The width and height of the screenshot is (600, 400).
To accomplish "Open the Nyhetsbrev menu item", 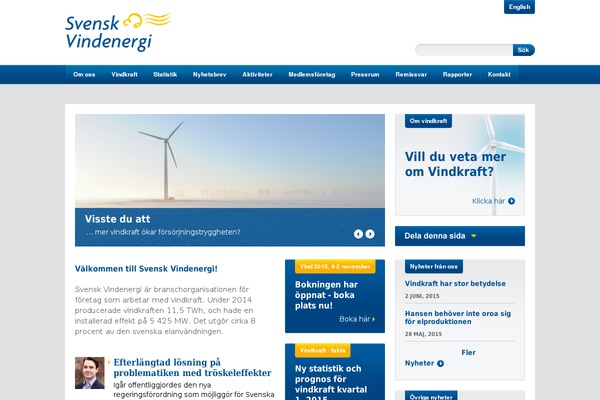I will pyautogui.click(x=209, y=75).
